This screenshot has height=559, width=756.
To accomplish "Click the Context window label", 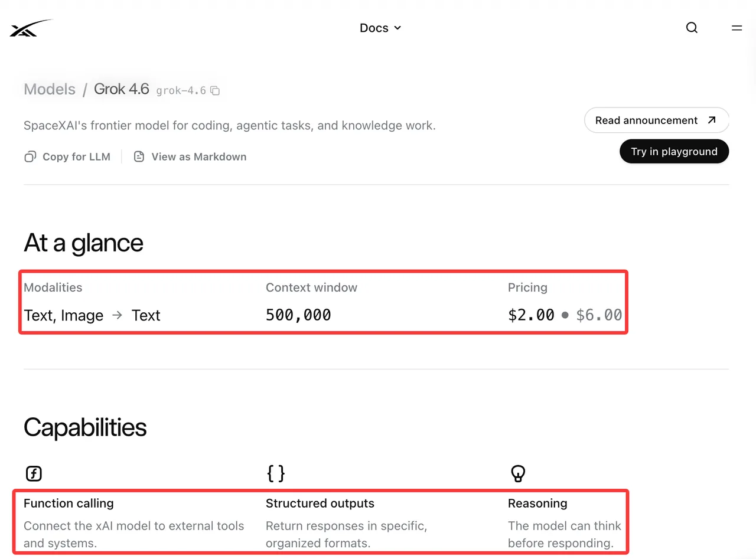I will [311, 287].
